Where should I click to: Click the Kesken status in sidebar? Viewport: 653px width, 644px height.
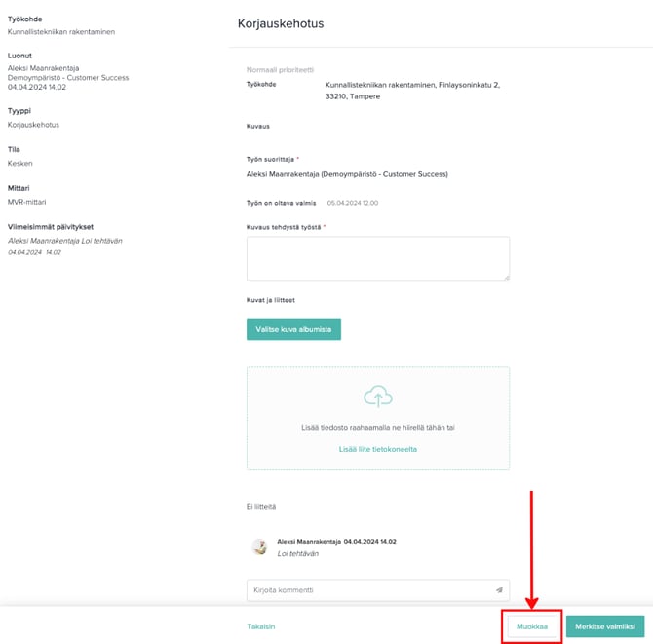point(21,163)
